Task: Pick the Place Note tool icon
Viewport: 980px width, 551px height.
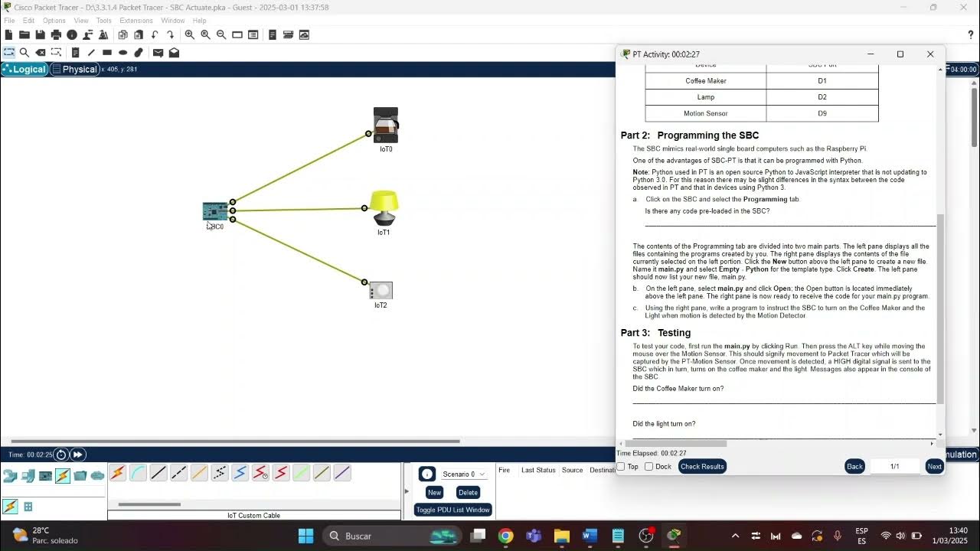Action: [75, 53]
